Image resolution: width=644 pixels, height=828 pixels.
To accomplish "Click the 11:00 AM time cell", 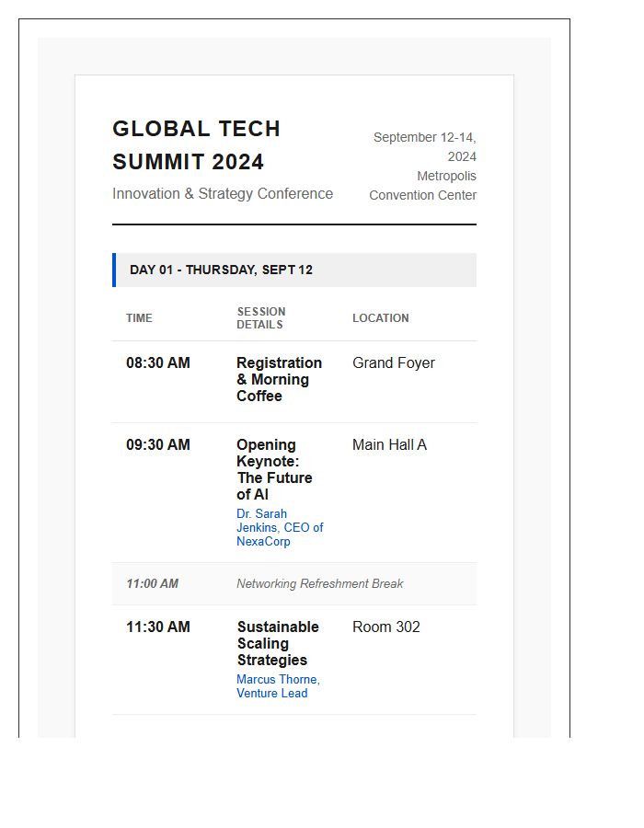I will (152, 583).
